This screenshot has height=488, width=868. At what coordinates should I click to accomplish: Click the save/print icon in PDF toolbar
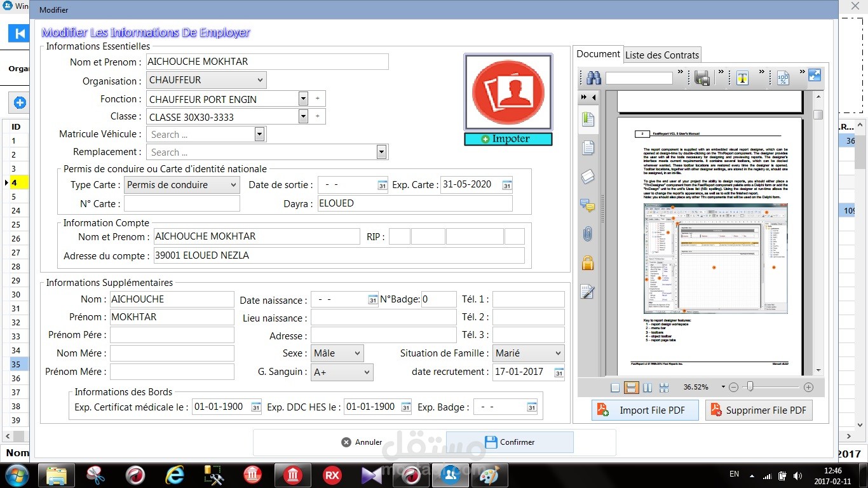point(702,78)
